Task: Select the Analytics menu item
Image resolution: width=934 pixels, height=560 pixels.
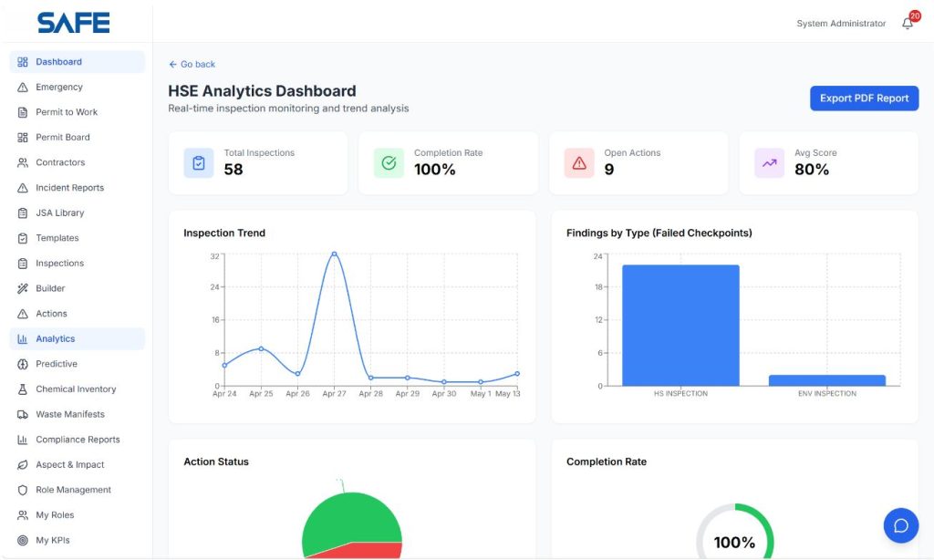Action: [x=78, y=338]
